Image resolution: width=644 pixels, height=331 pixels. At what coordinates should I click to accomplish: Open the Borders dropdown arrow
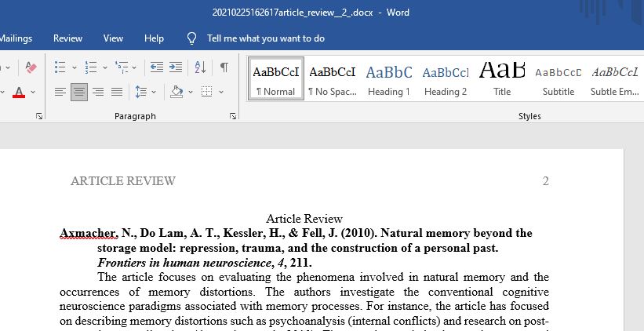[221, 92]
